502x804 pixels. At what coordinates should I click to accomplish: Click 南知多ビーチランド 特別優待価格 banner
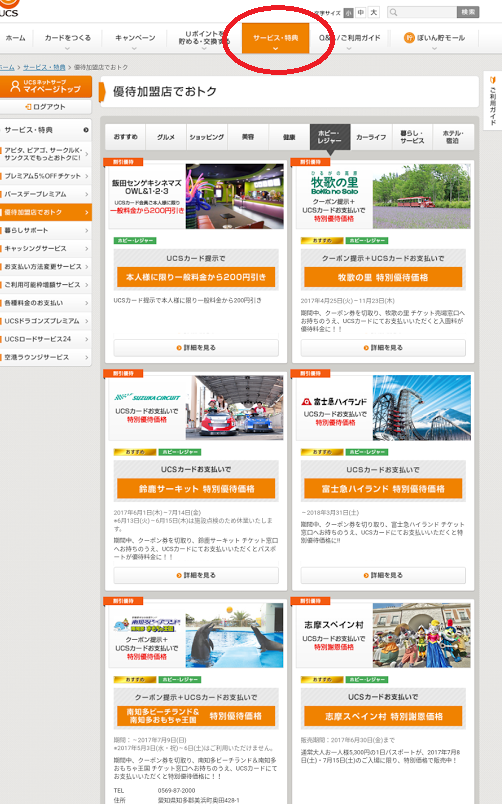pos(196,716)
